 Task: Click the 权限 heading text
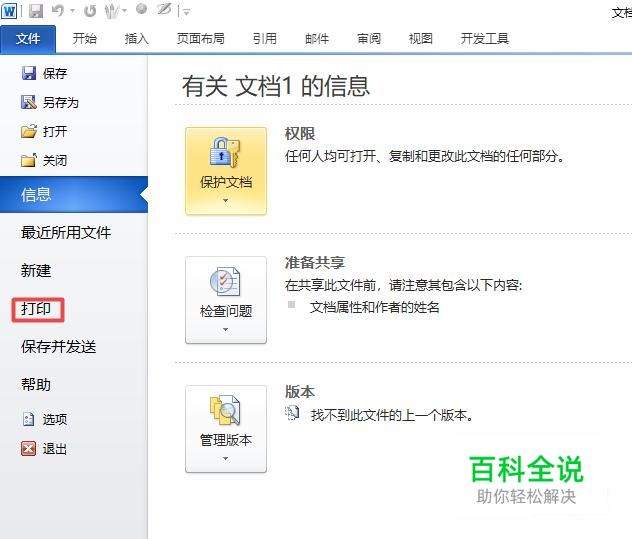point(300,133)
